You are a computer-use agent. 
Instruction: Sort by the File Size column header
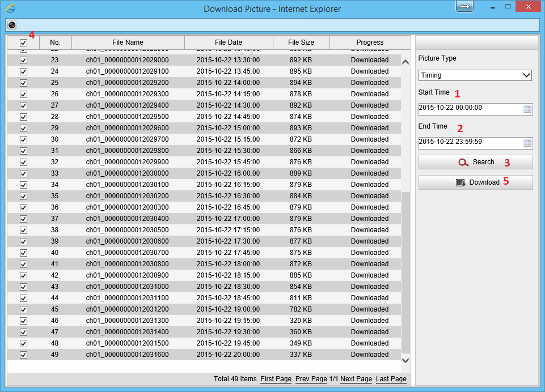pos(301,42)
